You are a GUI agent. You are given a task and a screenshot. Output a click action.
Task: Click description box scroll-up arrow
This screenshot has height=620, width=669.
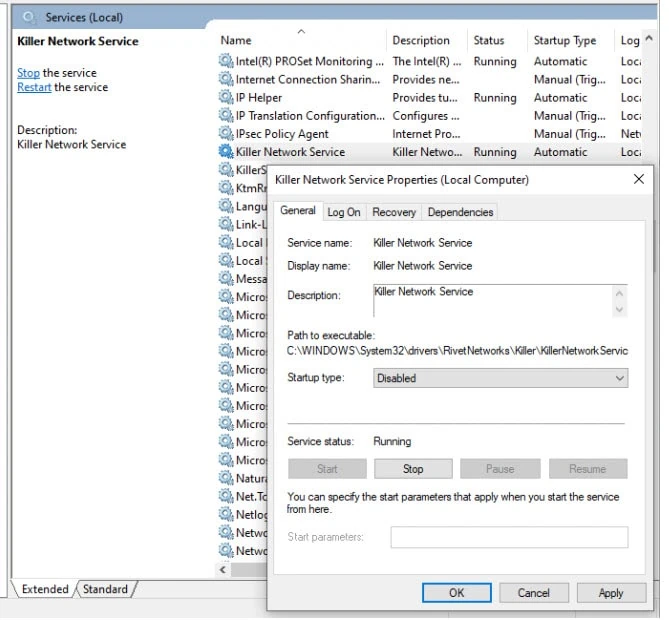coord(620,293)
